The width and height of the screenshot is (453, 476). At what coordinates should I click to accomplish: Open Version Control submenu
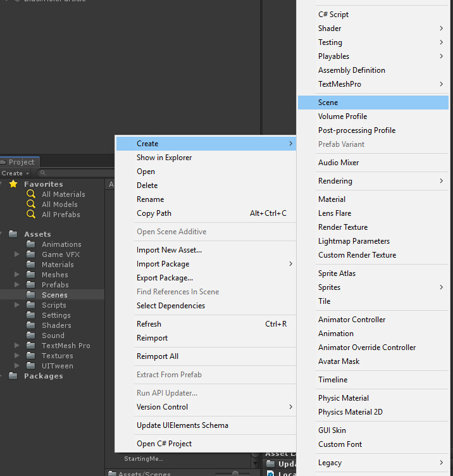[206, 407]
